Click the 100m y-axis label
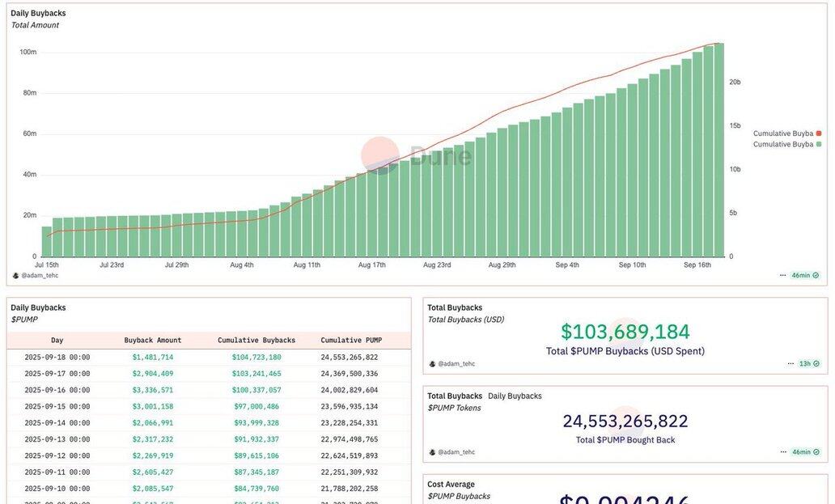The height and width of the screenshot is (504, 835). coord(28,52)
